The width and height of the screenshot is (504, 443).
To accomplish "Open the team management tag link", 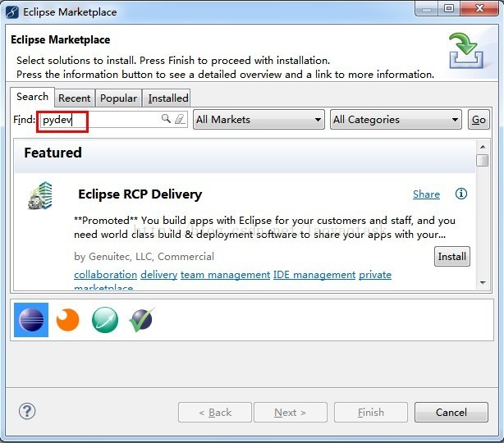I will click(225, 275).
